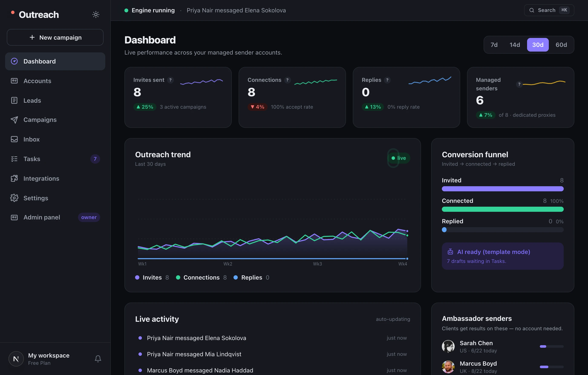
Task: Click the auto-updating label in Live activity
Action: (x=393, y=319)
